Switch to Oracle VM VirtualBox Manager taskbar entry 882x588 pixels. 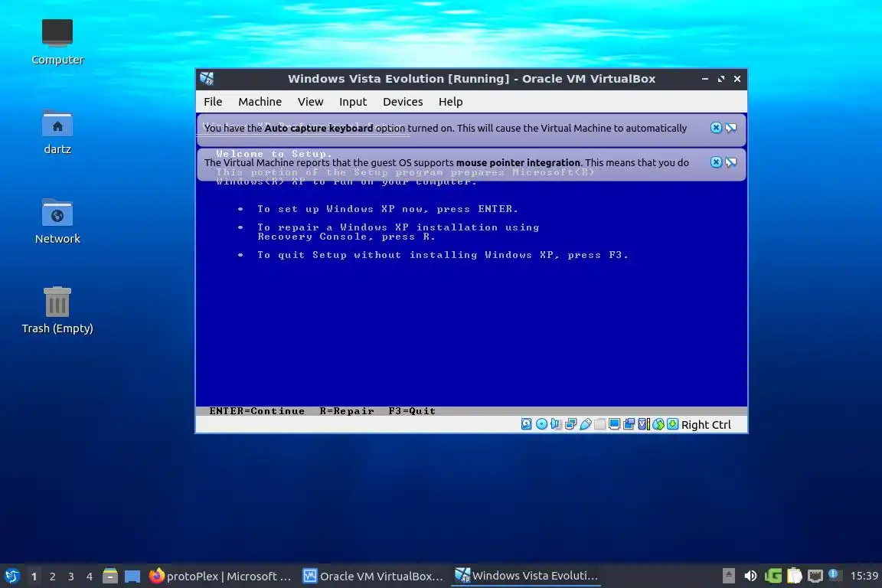374,577
